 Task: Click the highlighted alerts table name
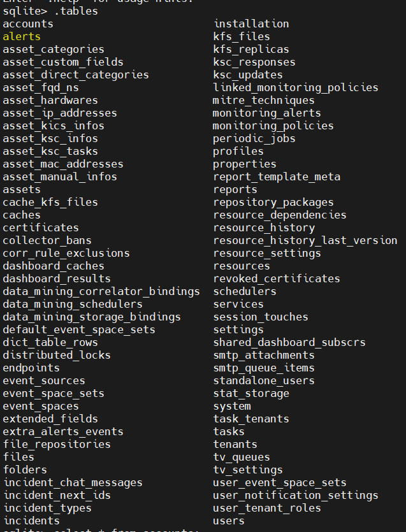point(22,36)
